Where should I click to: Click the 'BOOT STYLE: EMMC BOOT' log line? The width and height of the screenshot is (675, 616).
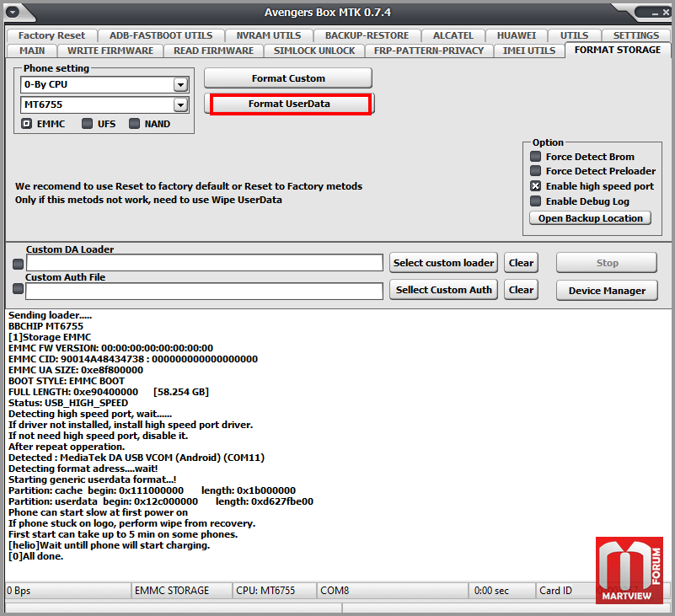coord(67,381)
